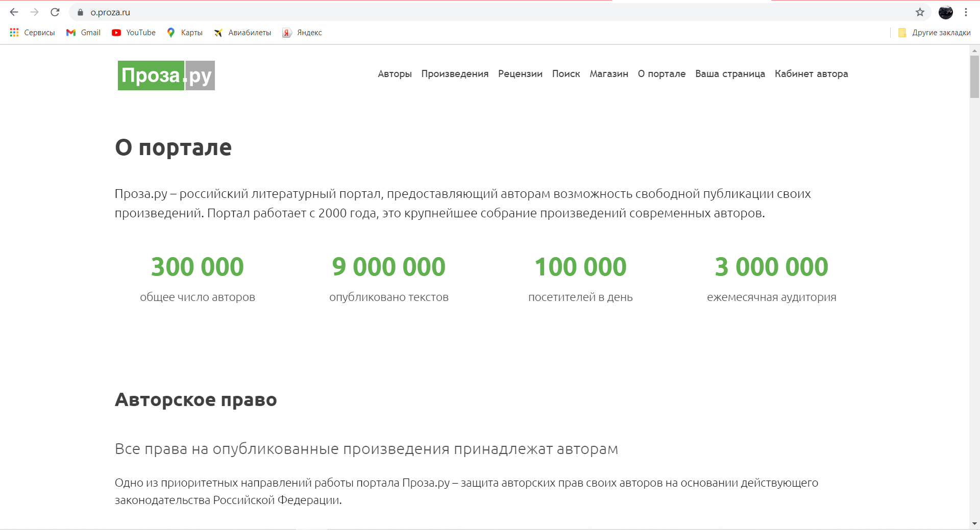
Task: Click the 300 000 authors figure
Action: [x=198, y=267]
